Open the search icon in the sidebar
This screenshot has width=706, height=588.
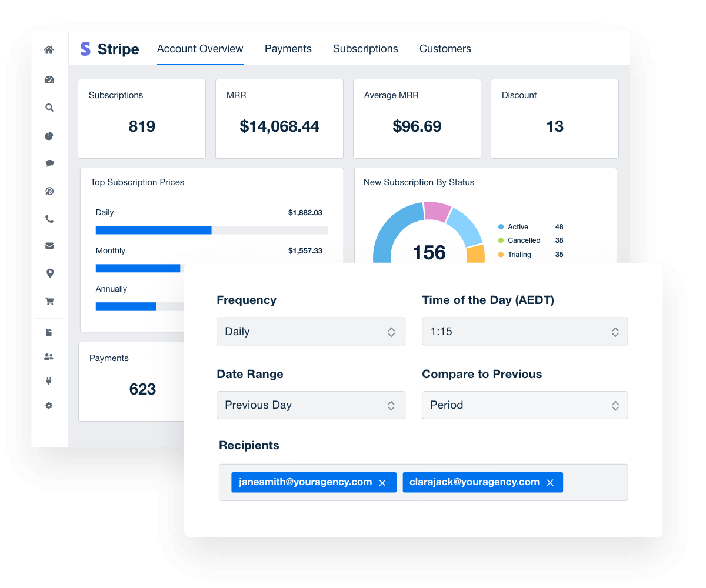tap(49, 108)
